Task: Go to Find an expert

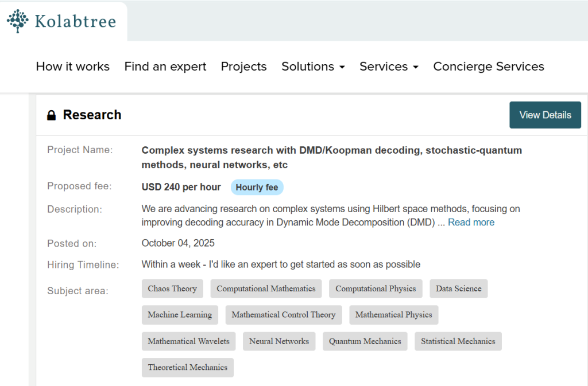Action: [165, 67]
